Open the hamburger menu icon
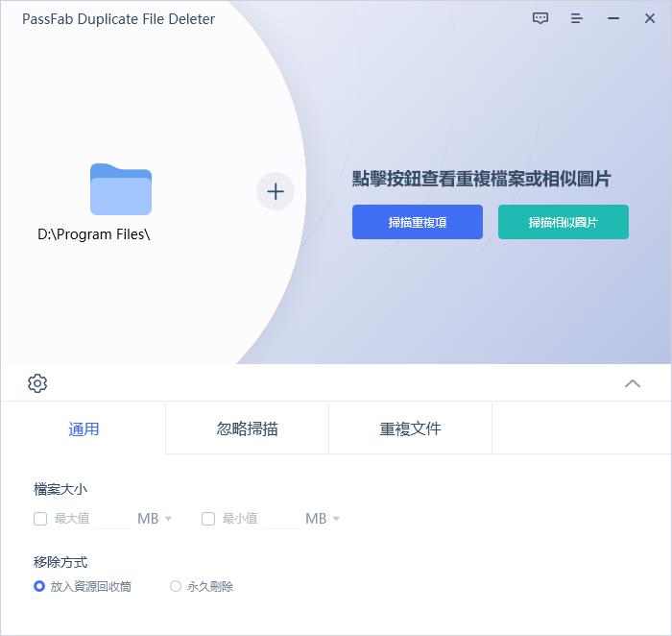The height and width of the screenshot is (636, 672). point(577,18)
